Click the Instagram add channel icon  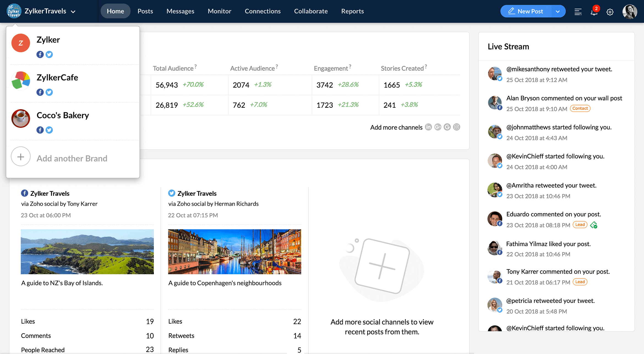[x=457, y=127]
